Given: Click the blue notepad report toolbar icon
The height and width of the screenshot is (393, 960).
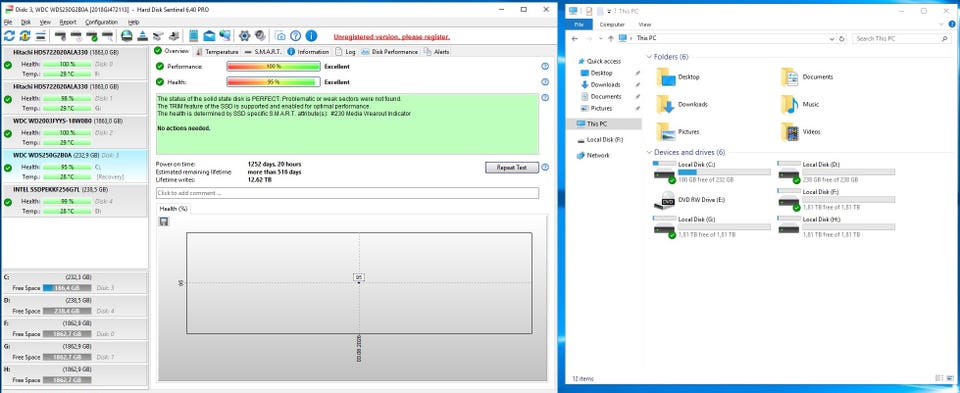Looking at the screenshot, I should [193, 36].
